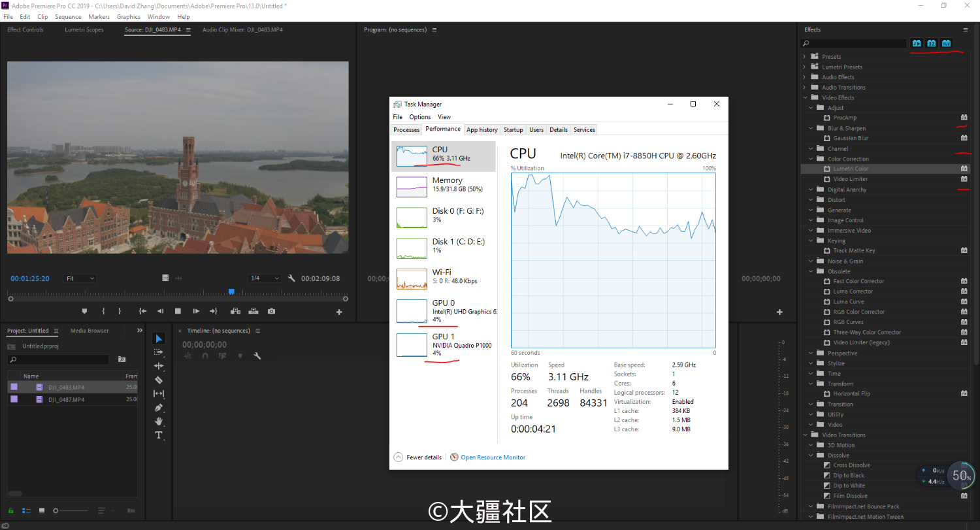Expand the Lumetri Presets folder
This screenshot has height=530, width=980.
click(804, 67)
